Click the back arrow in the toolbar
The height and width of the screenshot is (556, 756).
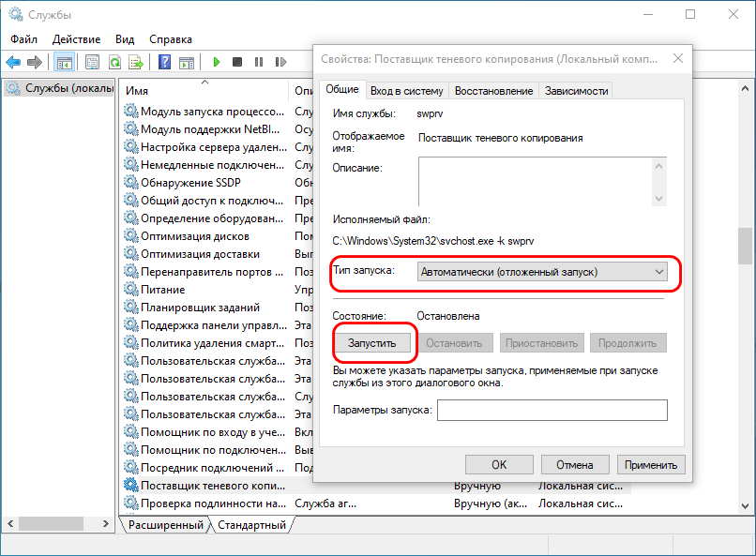(13, 62)
